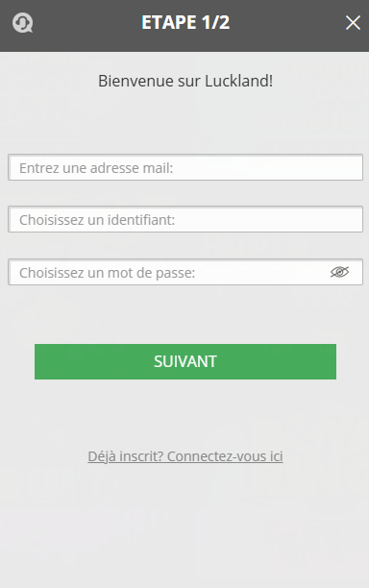
Task: Dismiss the sign-up form using the header X
Action: [353, 23]
